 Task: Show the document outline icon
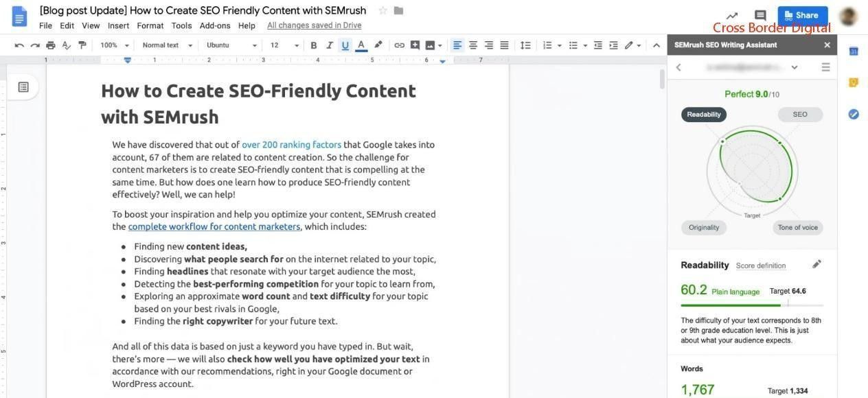pyautogui.click(x=23, y=87)
